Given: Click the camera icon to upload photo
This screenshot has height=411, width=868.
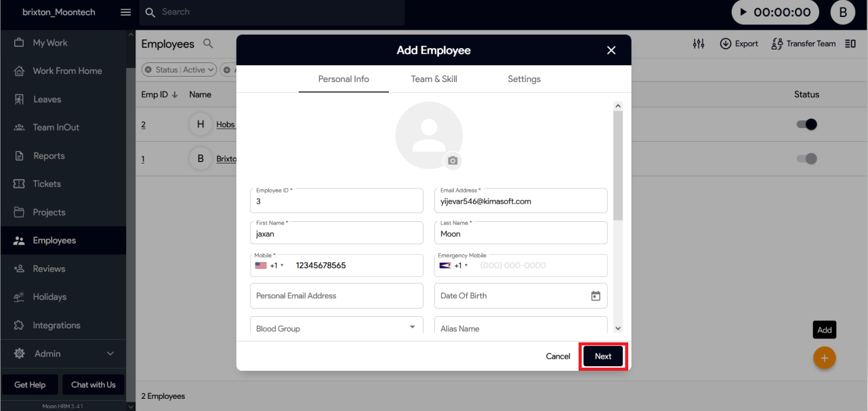Looking at the screenshot, I should click(453, 161).
